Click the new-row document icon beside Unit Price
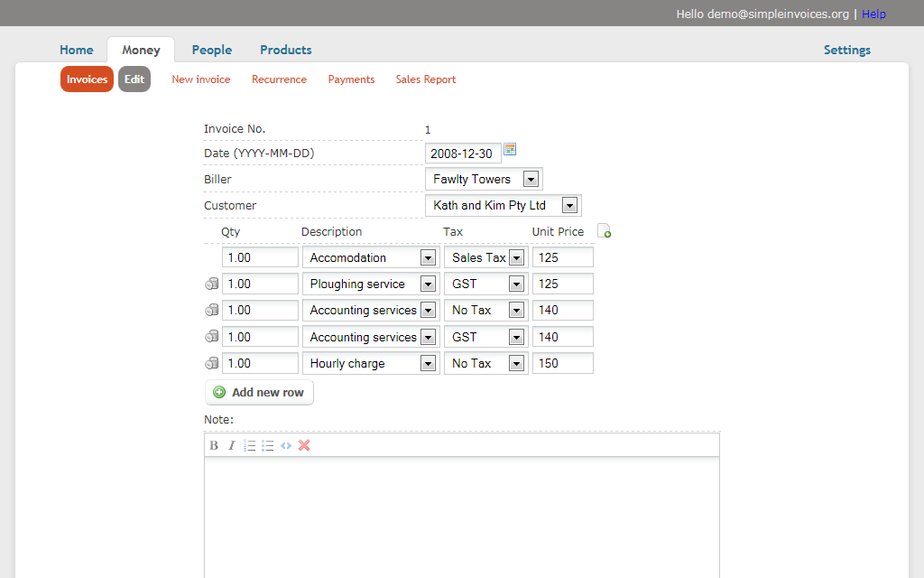924x578 pixels. click(x=605, y=231)
